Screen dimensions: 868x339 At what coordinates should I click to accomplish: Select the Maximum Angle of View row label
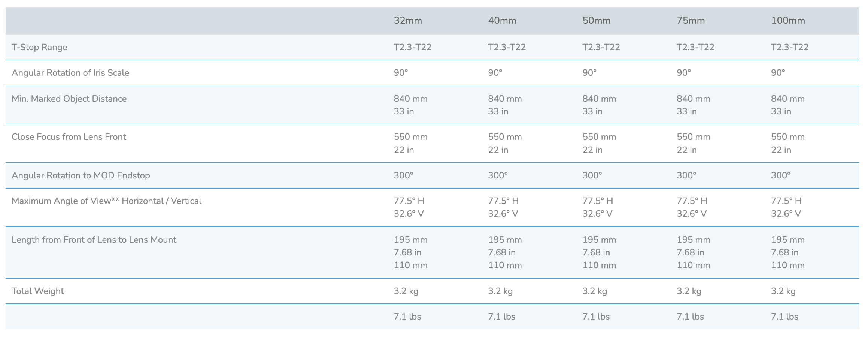click(x=107, y=201)
